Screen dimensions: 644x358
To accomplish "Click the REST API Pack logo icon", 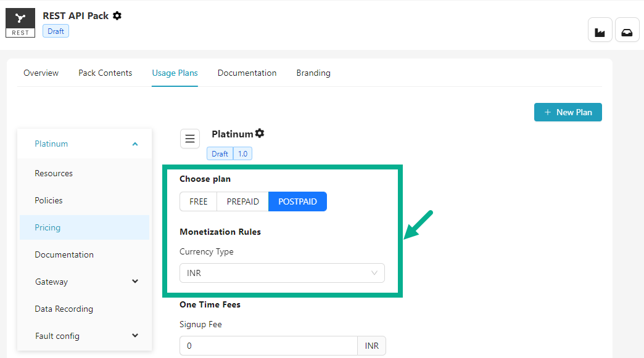I will [20, 22].
